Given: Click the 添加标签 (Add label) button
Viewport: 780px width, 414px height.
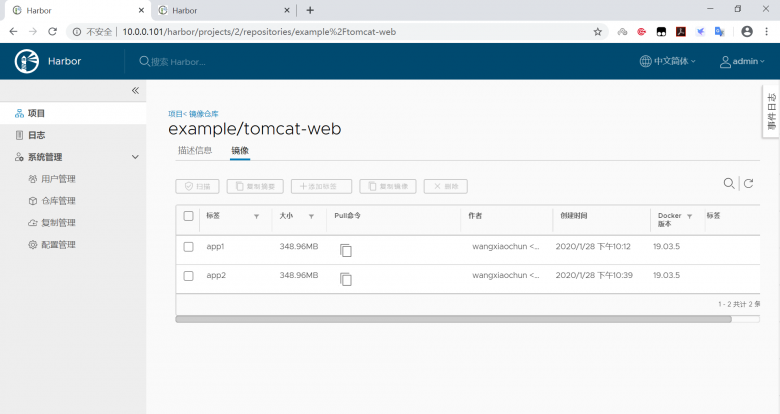Looking at the screenshot, I should (x=321, y=187).
